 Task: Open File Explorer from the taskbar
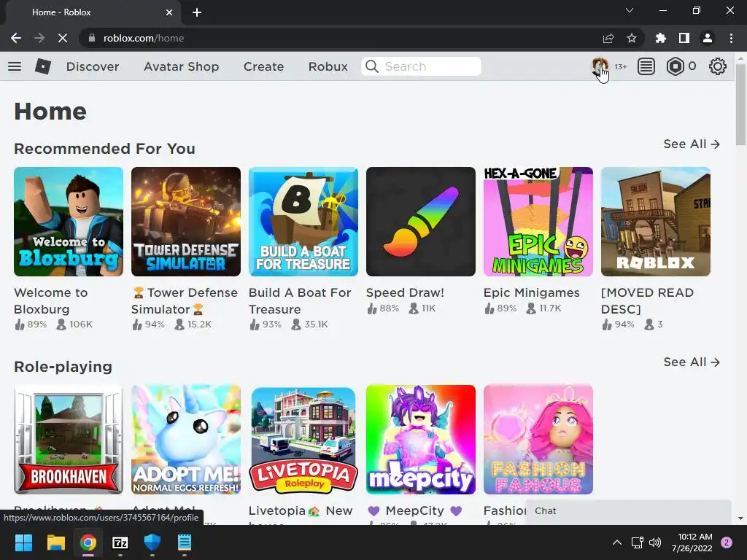[x=55, y=542]
